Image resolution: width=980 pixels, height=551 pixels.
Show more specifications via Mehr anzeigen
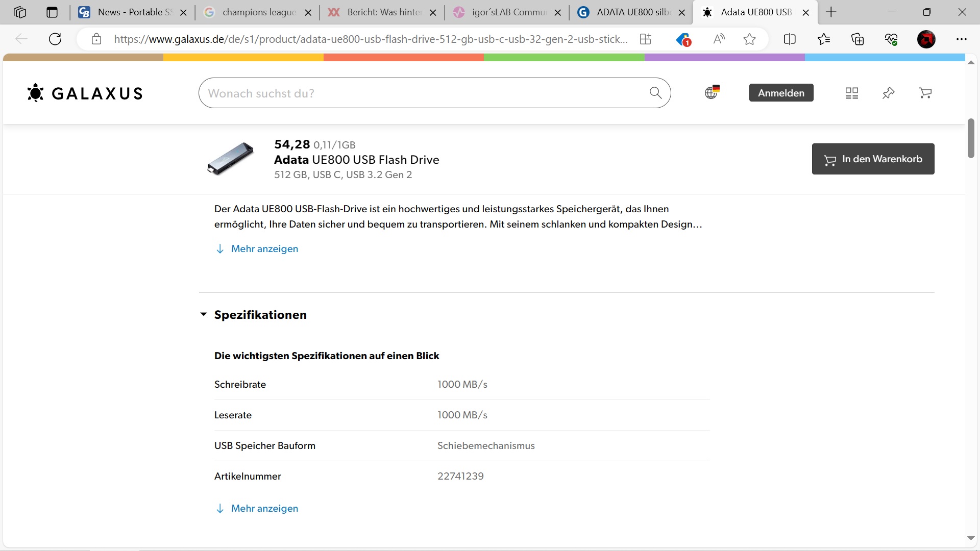[x=264, y=509]
